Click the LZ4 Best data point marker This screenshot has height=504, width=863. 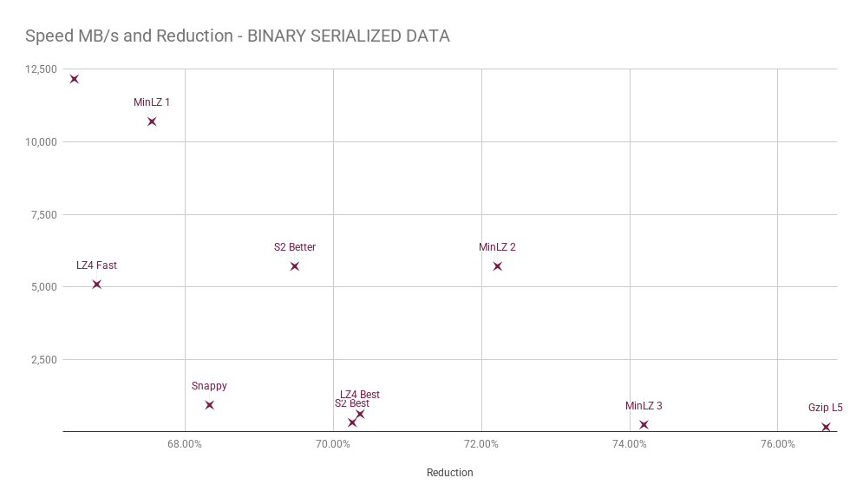click(x=360, y=415)
